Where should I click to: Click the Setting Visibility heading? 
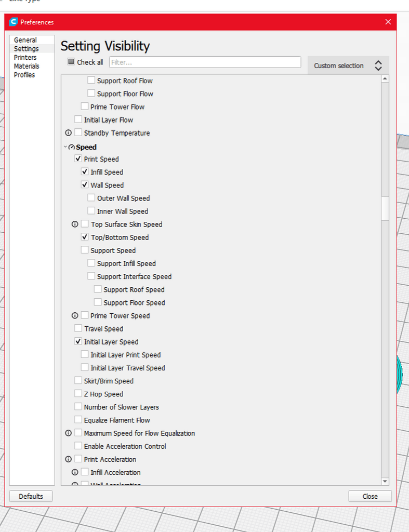point(105,46)
